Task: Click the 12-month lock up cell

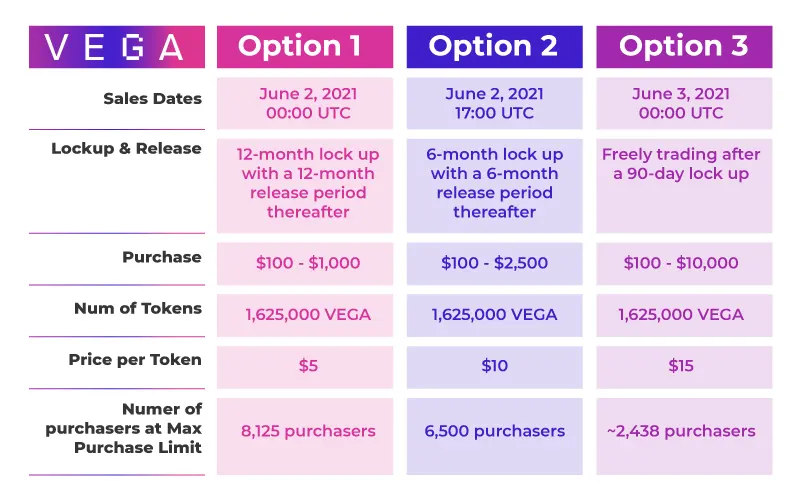Action: click(305, 186)
